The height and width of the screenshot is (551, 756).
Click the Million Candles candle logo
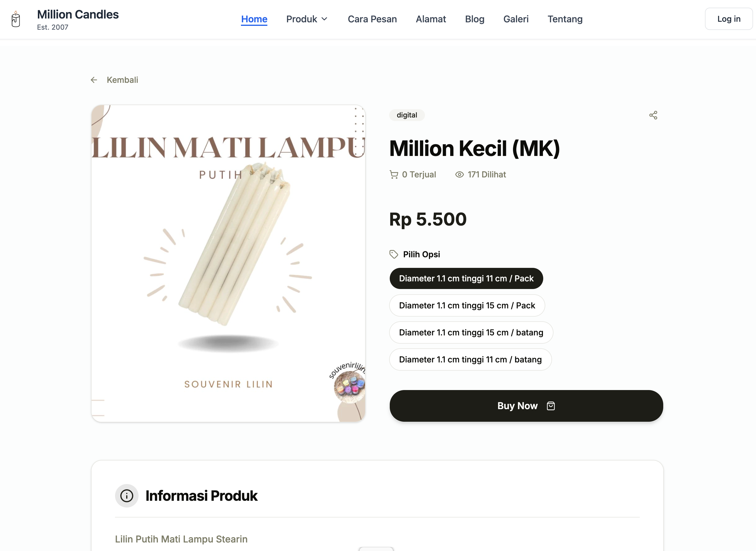(x=16, y=19)
